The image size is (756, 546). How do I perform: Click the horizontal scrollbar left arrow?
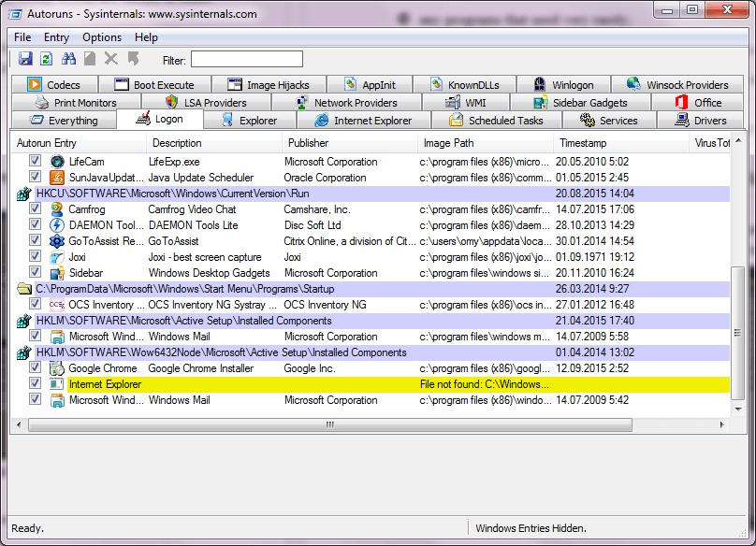(x=19, y=424)
